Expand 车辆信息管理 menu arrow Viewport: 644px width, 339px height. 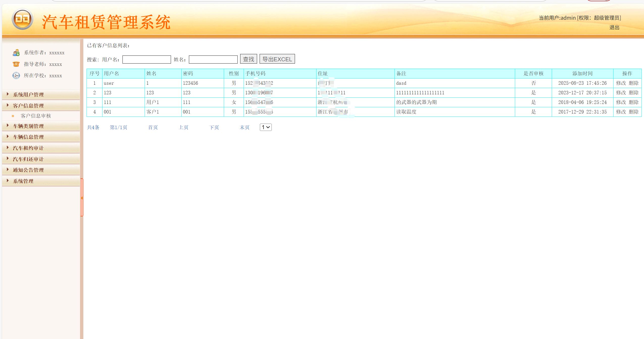[x=8, y=136]
